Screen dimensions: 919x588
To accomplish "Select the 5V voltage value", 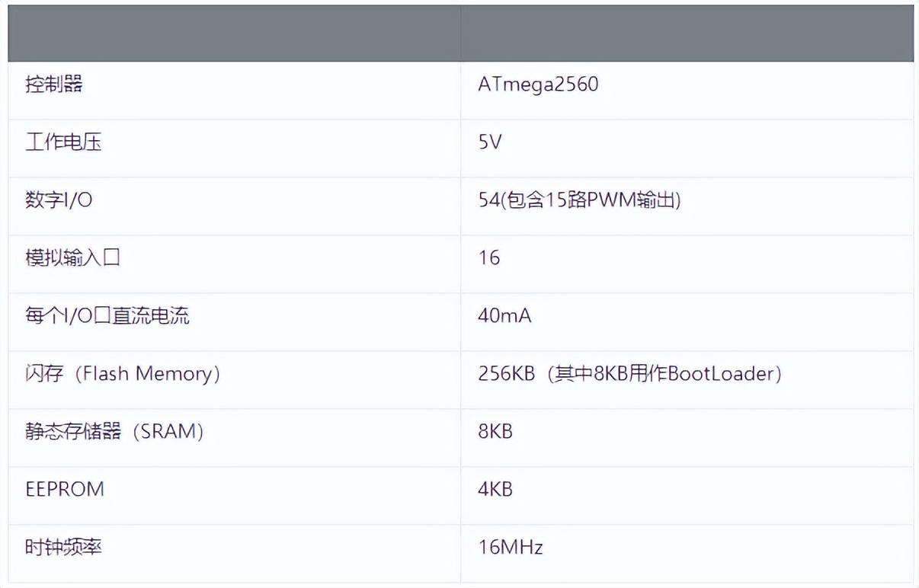I will 490,142.
